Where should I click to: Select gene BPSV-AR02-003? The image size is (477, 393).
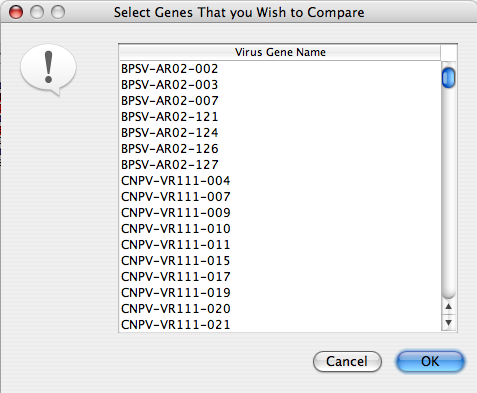pos(280,85)
